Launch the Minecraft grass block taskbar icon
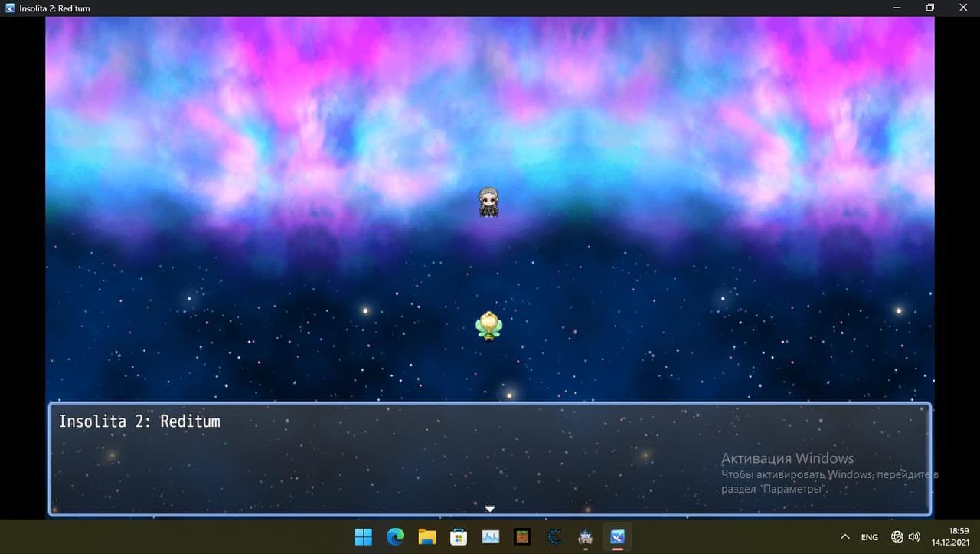The image size is (980, 554). [x=522, y=536]
